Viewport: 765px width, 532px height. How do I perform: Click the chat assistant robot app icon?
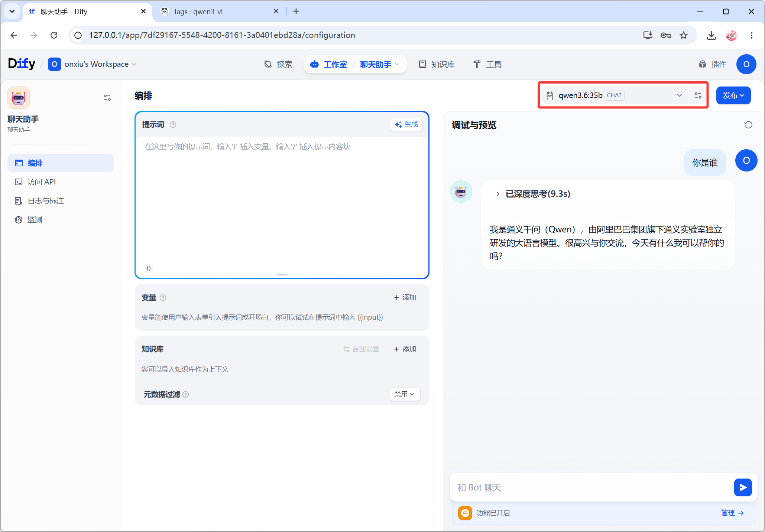click(x=19, y=98)
